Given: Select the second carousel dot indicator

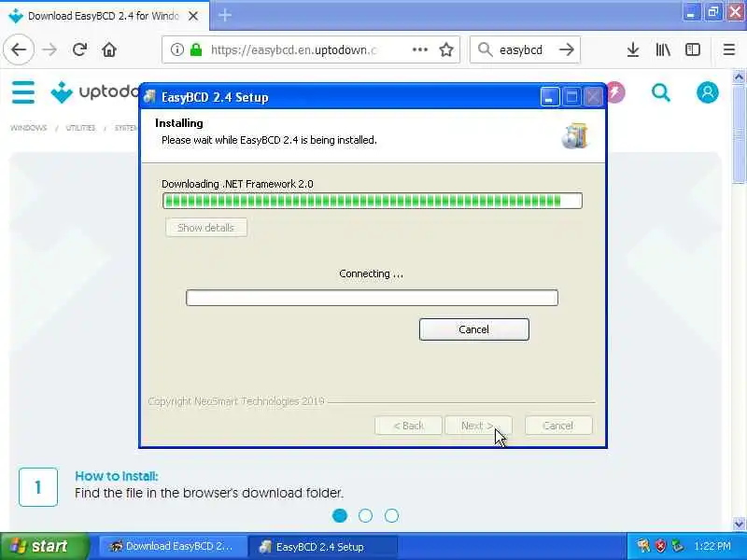Looking at the screenshot, I should point(365,515).
